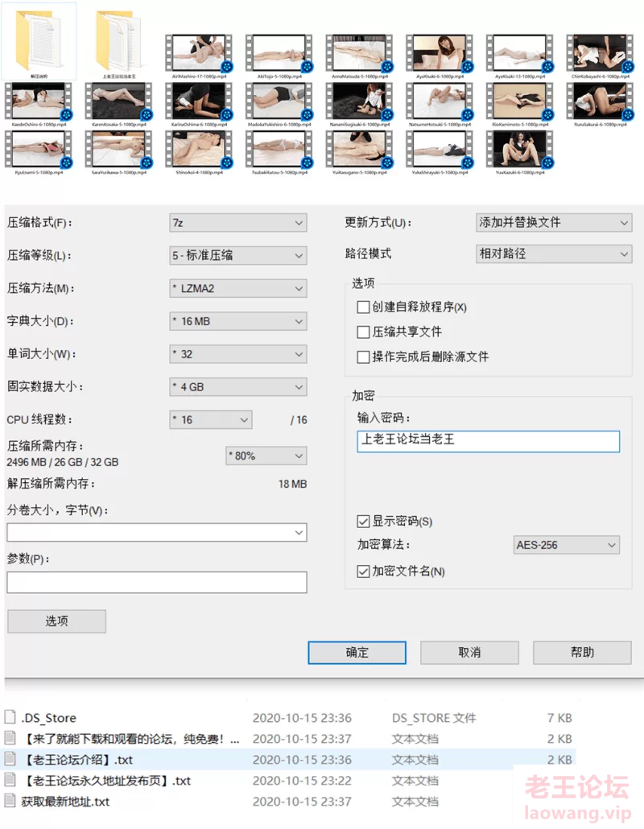Image resolution: width=644 pixels, height=829 pixels.
Task: Select the 【老王论坛永久地址发布页】.txt file name
Action: [107, 781]
